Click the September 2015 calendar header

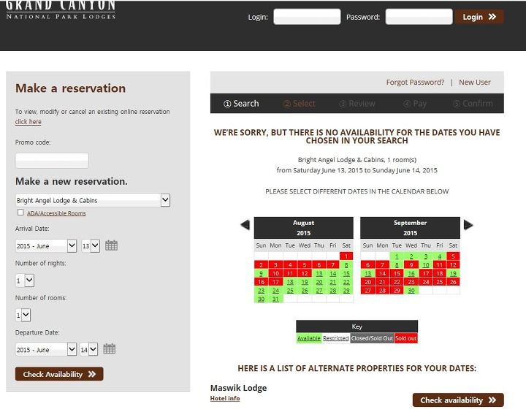(x=410, y=228)
